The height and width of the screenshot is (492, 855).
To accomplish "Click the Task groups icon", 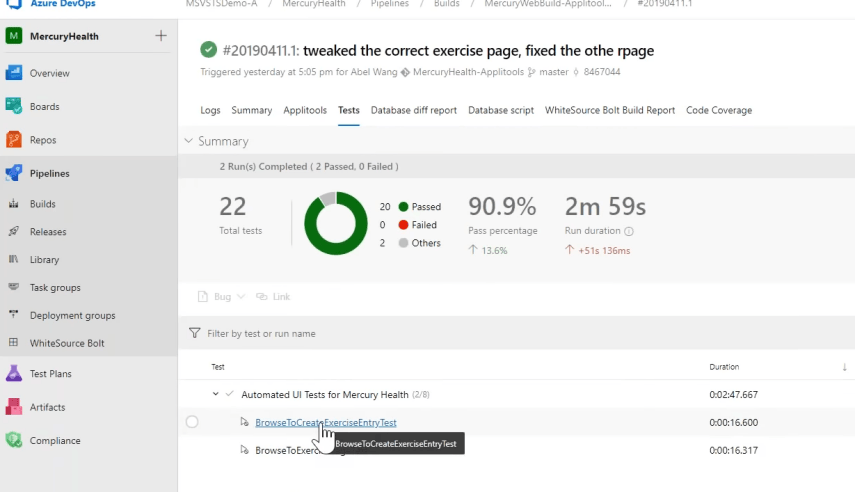I will coord(14,287).
